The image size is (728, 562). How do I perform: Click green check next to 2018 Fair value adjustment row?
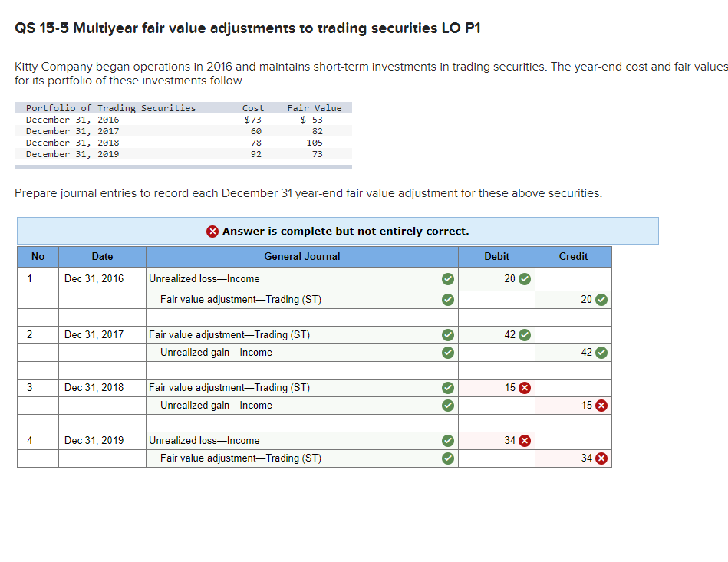(447, 388)
